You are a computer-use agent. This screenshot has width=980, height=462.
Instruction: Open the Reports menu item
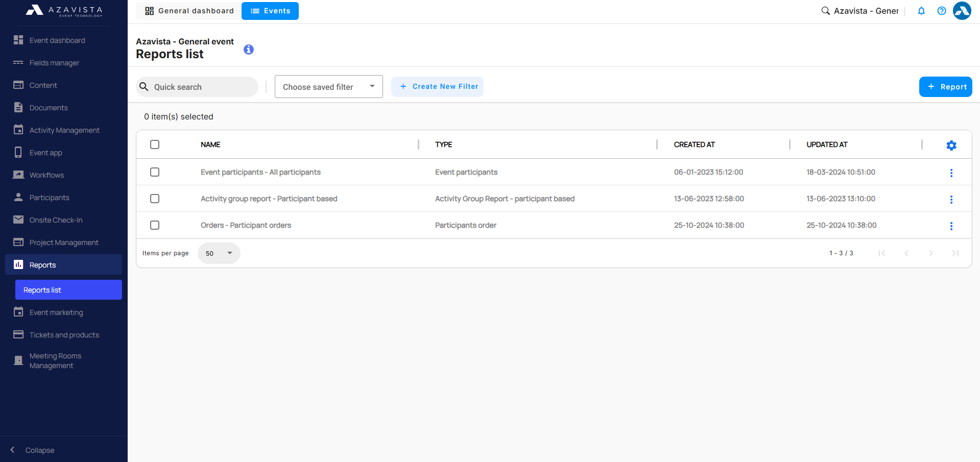pyautogui.click(x=63, y=264)
